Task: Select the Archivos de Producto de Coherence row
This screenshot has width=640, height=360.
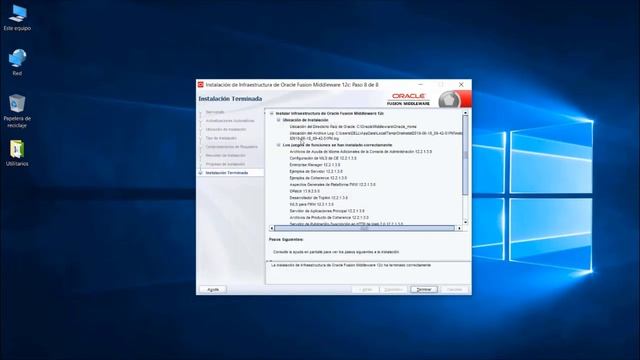Action: tap(329, 218)
